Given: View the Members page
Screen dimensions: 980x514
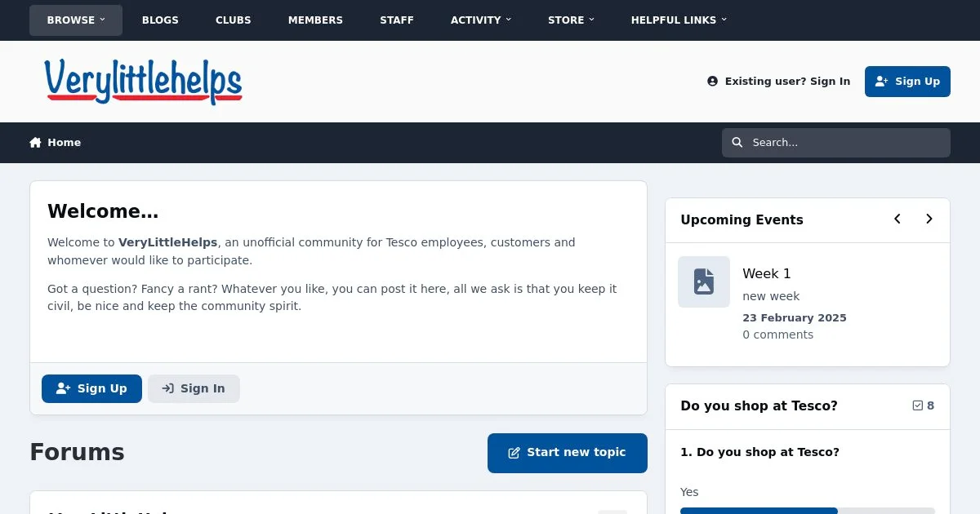Looking at the screenshot, I should 315,20.
